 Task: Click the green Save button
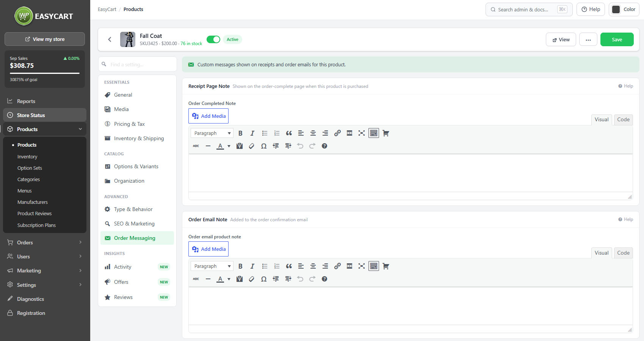click(617, 39)
